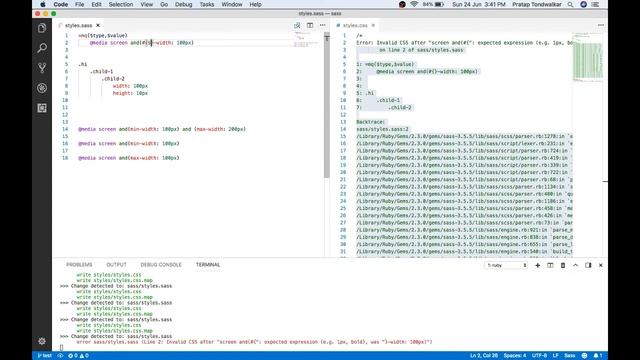Image resolution: width=640 pixels, height=360 pixels.
Task: Open the File menu
Action: point(80,4)
